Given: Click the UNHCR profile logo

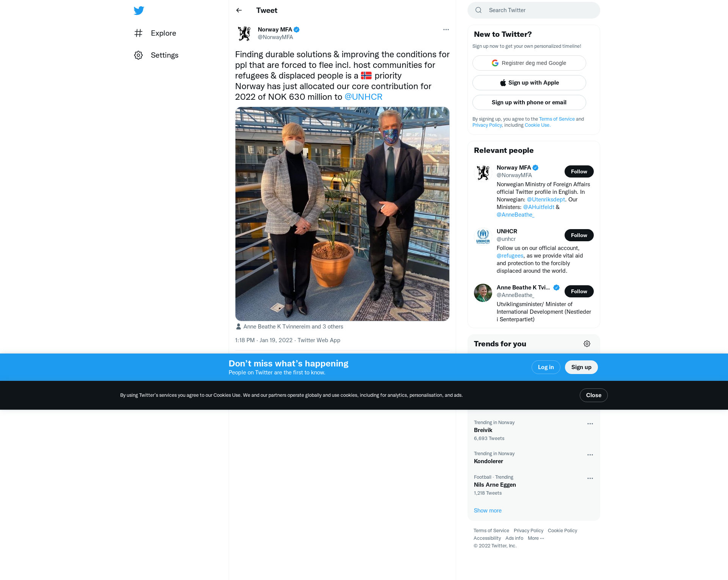Looking at the screenshot, I should (483, 237).
